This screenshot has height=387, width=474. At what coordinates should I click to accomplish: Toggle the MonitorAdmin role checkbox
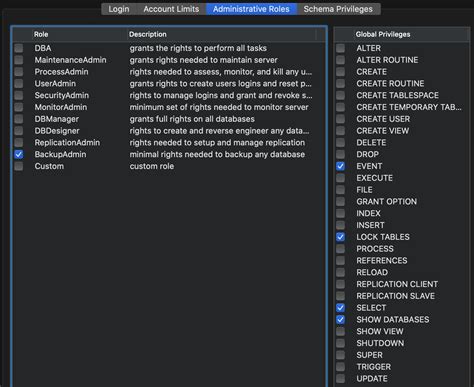[19, 107]
